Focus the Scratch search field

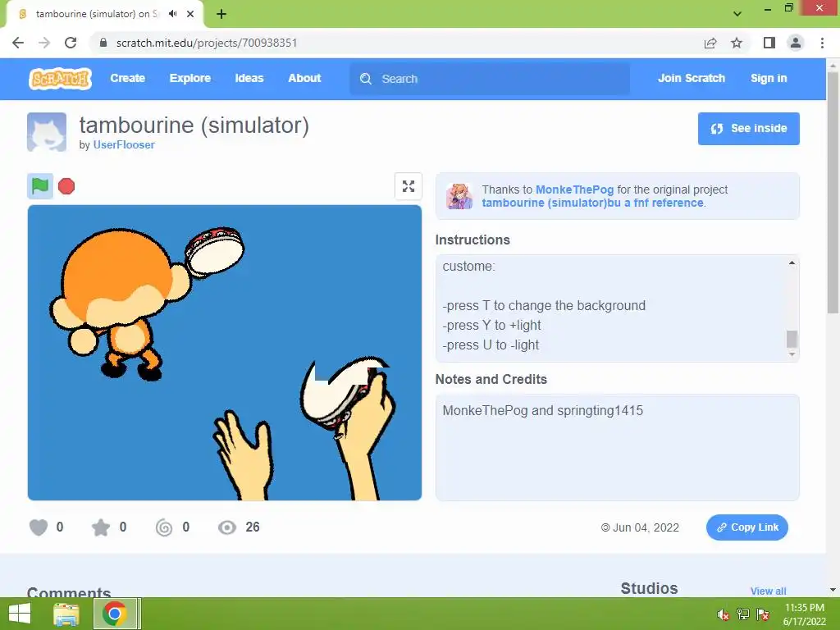490,79
